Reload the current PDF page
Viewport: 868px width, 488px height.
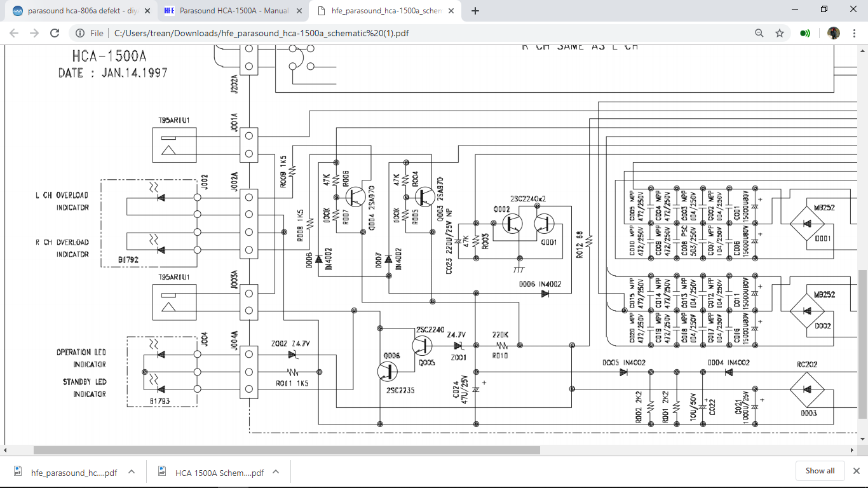(x=55, y=33)
